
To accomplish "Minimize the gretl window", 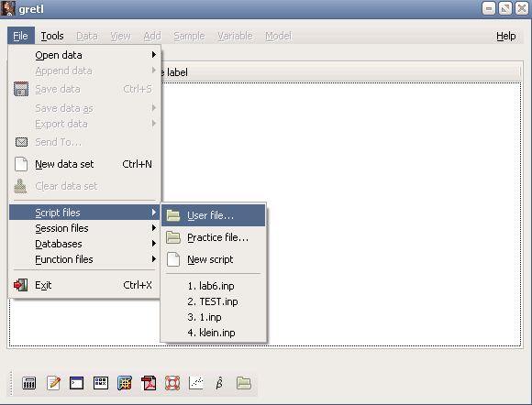I will 489,8.
